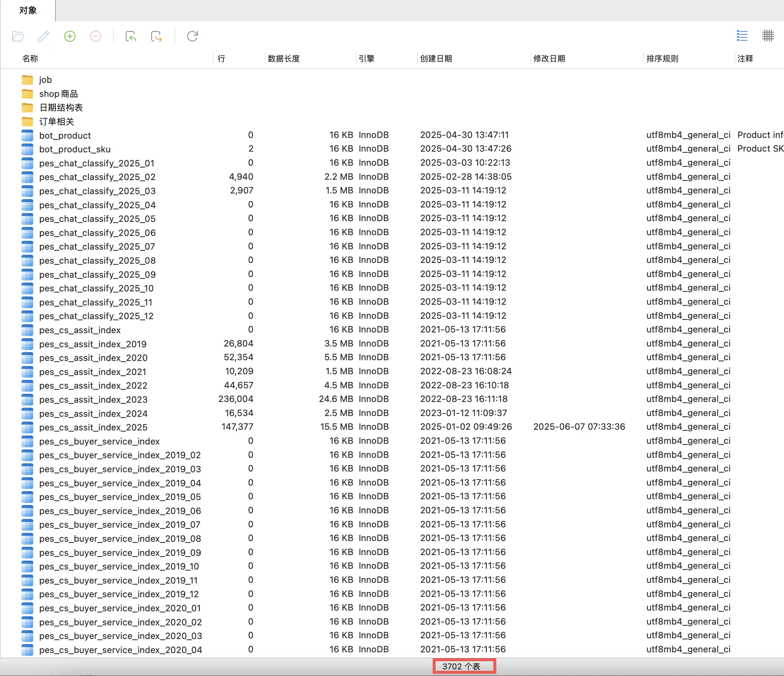
Task: Open the 订单相关 folder
Action: click(x=56, y=121)
